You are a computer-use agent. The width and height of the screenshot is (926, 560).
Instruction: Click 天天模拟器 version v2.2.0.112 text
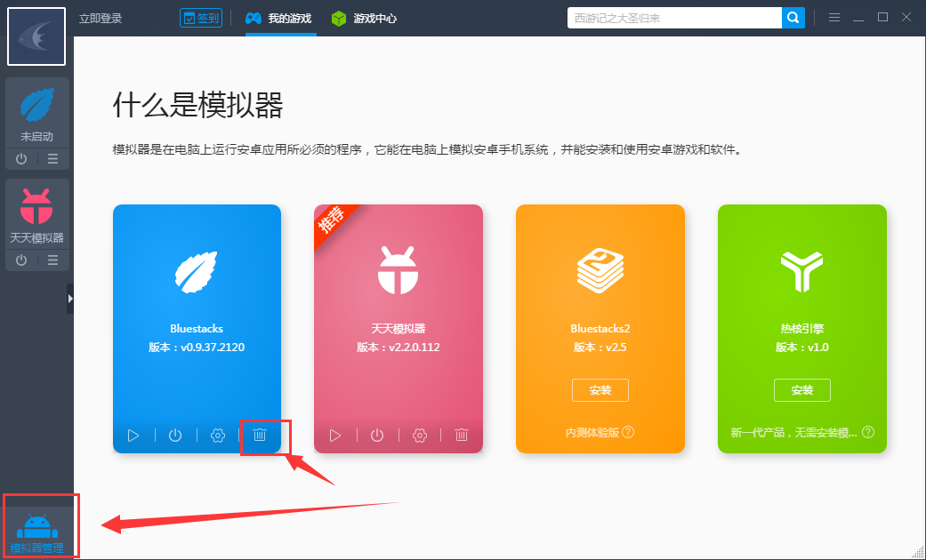point(398,347)
